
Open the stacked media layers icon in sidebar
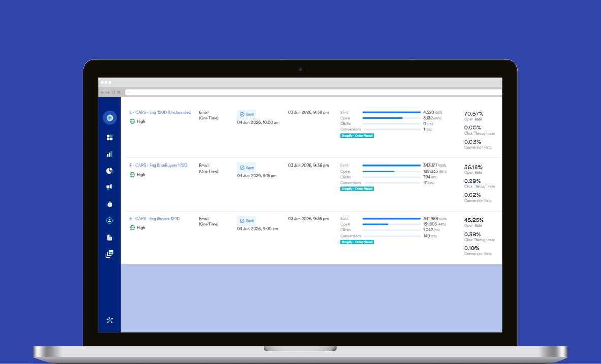click(110, 254)
